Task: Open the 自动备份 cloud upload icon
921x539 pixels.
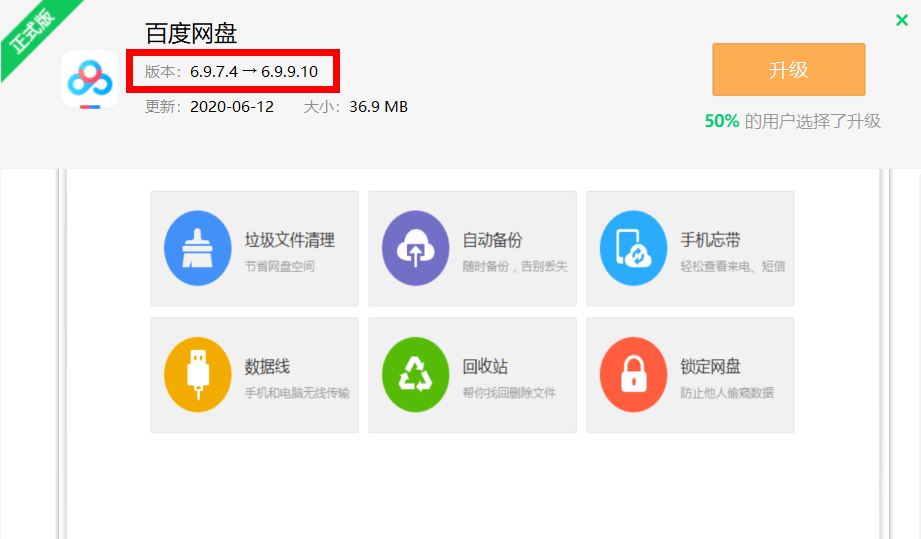Action: tap(415, 248)
